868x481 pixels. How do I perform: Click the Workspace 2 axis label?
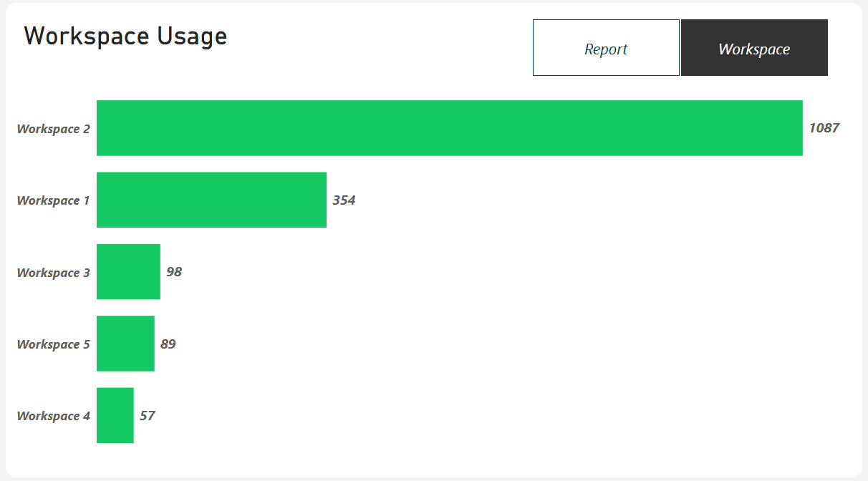click(54, 129)
